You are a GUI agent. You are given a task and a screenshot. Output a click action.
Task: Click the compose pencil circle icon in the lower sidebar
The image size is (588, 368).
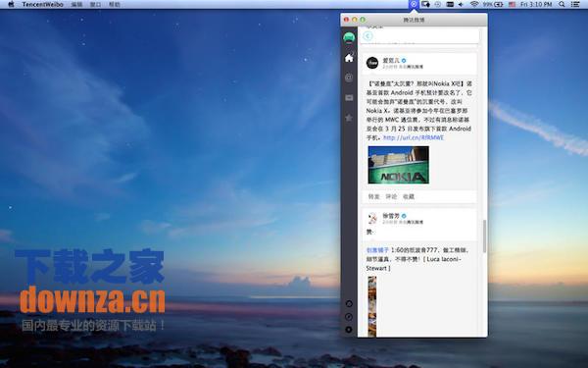[349, 317]
